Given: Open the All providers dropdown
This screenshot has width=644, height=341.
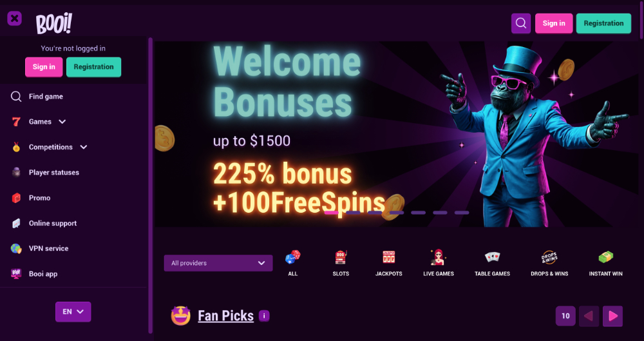Looking at the screenshot, I should [x=218, y=263].
